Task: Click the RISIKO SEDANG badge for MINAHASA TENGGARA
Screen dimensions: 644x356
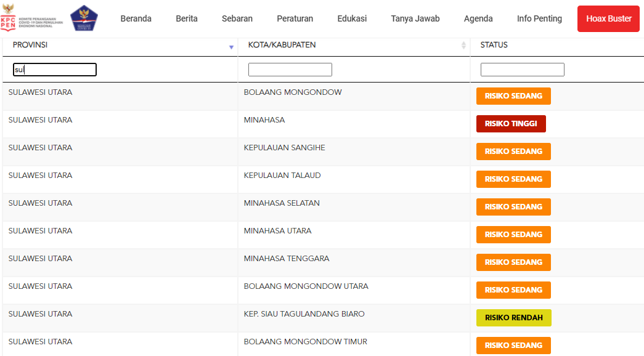Action: [513, 262]
